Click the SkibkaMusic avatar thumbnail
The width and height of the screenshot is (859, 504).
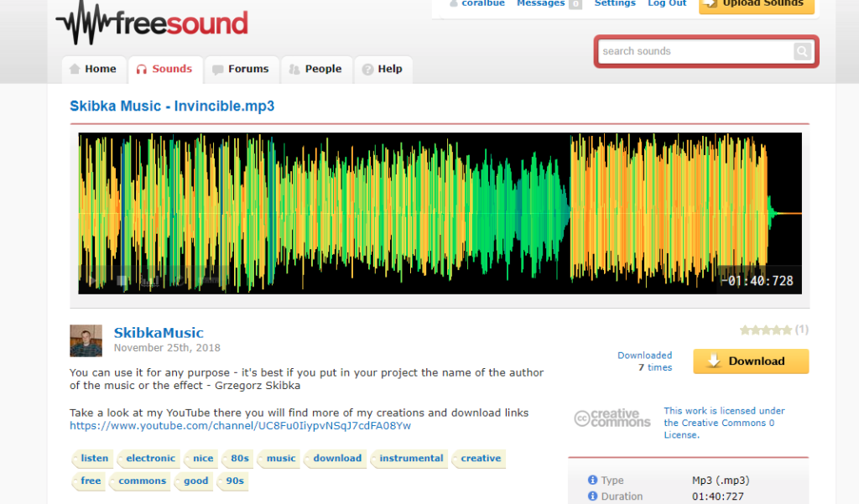86,340
